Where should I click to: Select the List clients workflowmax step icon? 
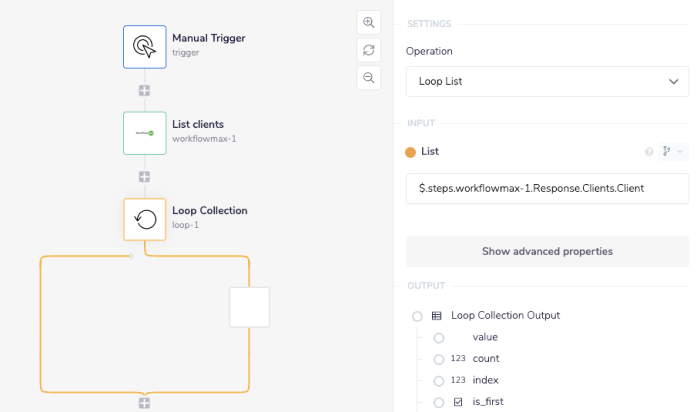[x=144, y=133]
